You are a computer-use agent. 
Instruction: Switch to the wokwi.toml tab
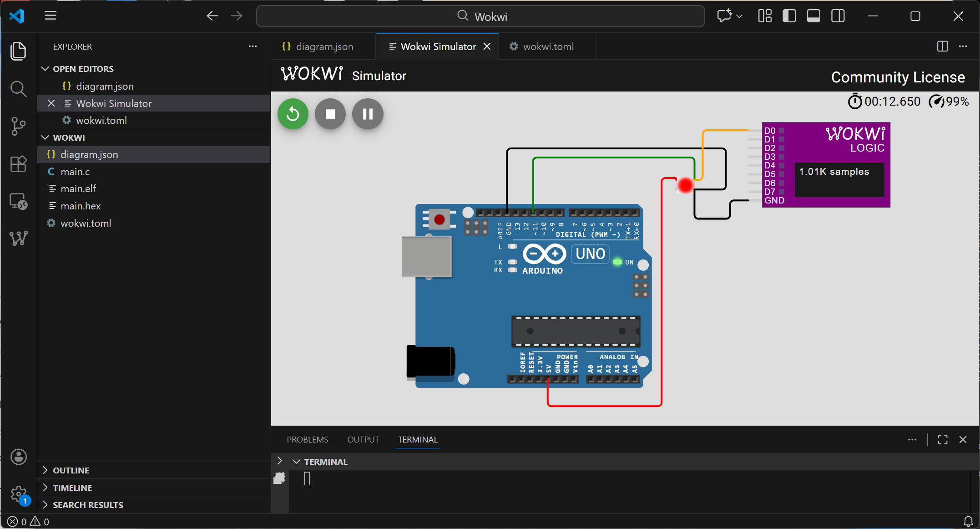[547, 46]
